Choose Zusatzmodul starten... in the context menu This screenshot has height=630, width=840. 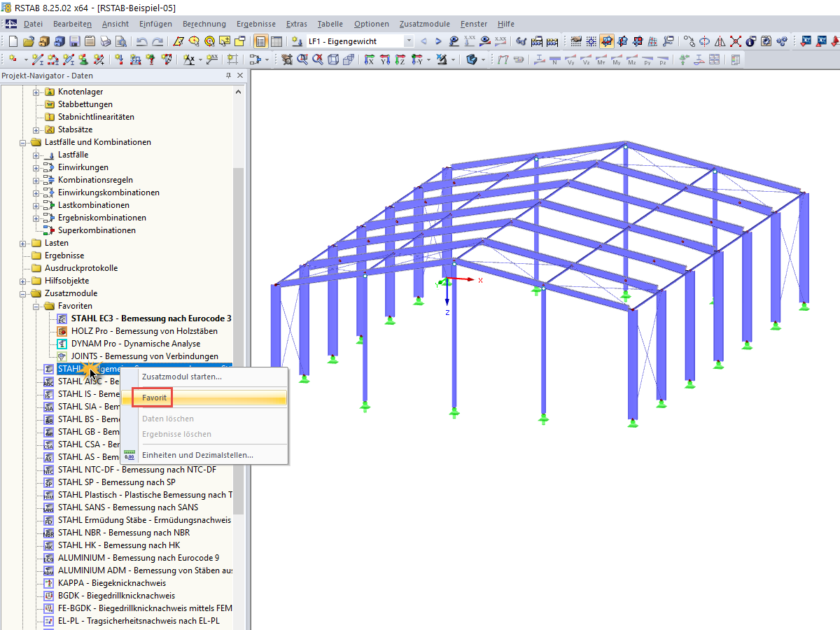[x=204, y=377]
